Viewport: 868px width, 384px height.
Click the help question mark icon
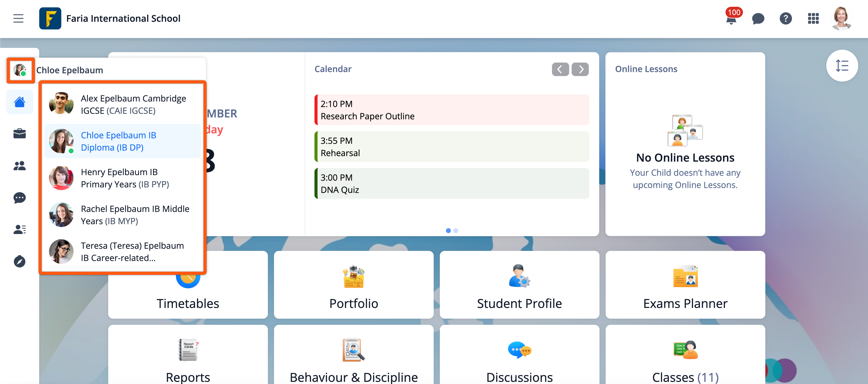coord(785,18)
